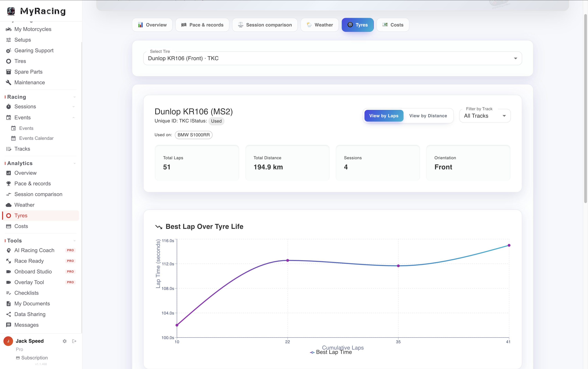Collapse the Tools section chevron
588x369 pixels.
(74, 241)
